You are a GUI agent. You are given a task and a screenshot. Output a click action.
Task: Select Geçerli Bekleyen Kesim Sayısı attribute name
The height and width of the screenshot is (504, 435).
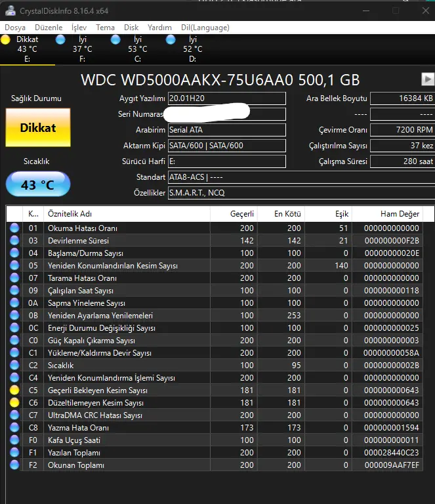point(98,390)
